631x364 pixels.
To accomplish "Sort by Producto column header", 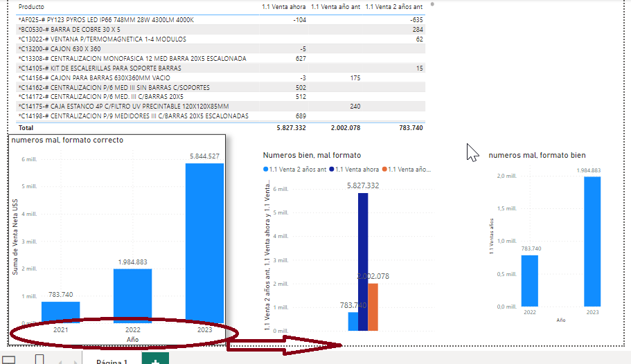I will point(31,7).
